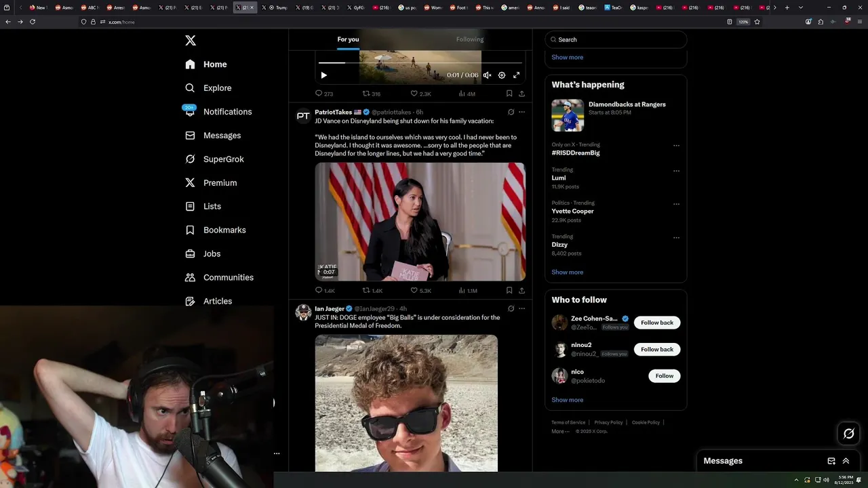Open Premium in the sidebar

pyautogui.click(x=211, y=183)
